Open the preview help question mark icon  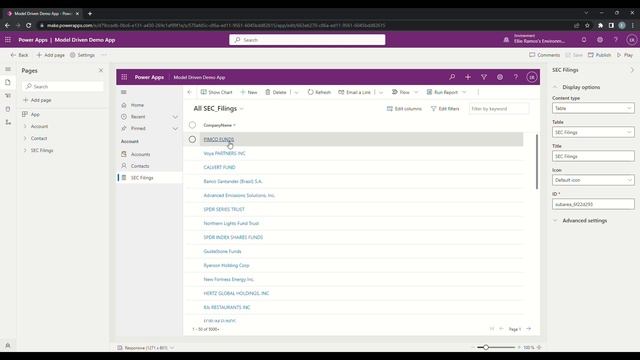click(x=516, y=77)
